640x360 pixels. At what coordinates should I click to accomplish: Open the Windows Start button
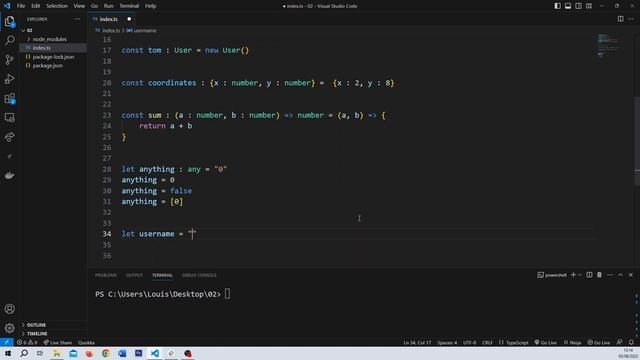(x=7, y=353)
